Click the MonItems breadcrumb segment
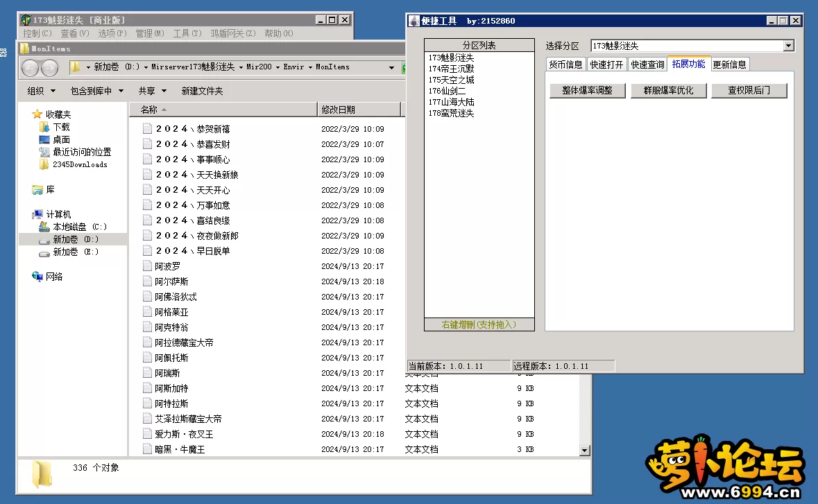 click(332, 67)
